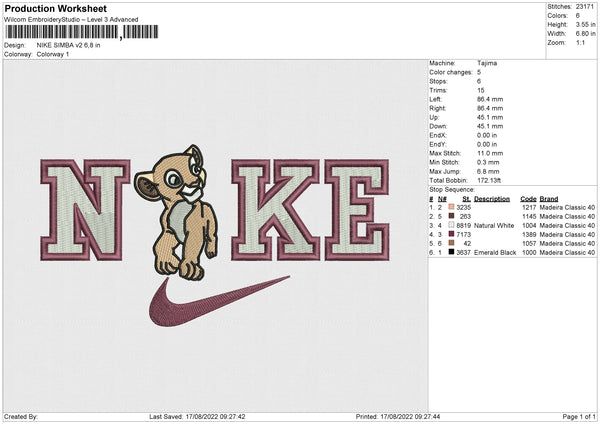Click the Simba lion cub in the design

pyautogui.click(x=178, y=212)
